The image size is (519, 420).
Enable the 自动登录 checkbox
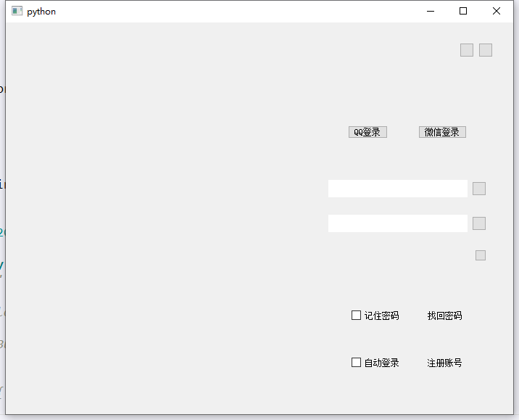(x=356, y=363)
